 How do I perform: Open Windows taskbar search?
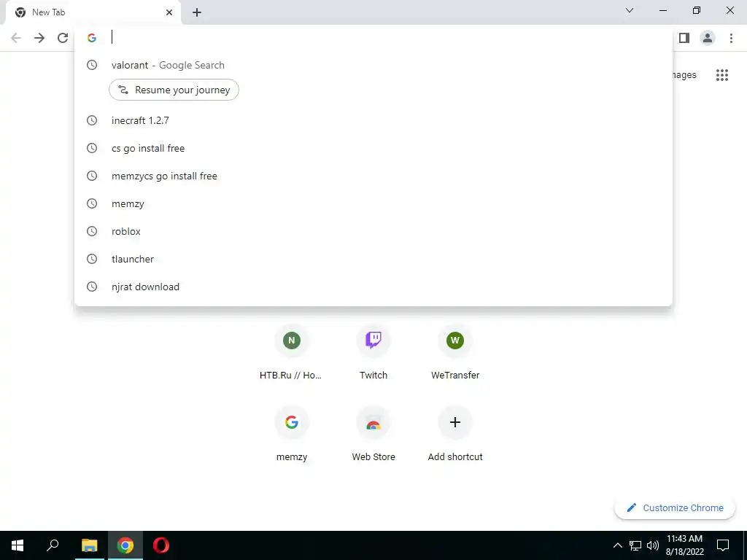(53, 545)
